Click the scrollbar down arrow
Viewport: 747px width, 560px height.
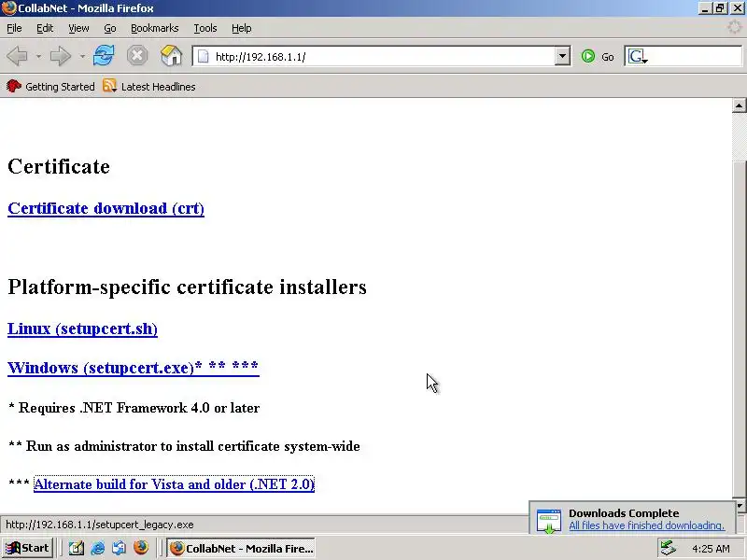click(739, 506)
